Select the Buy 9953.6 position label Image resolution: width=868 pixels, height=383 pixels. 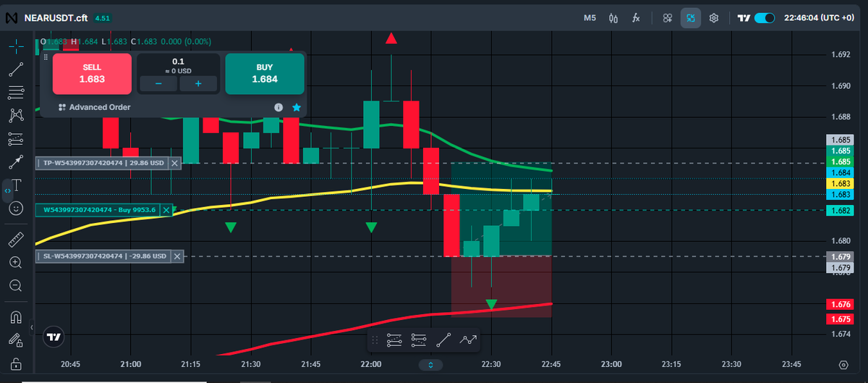click(98, 210)
